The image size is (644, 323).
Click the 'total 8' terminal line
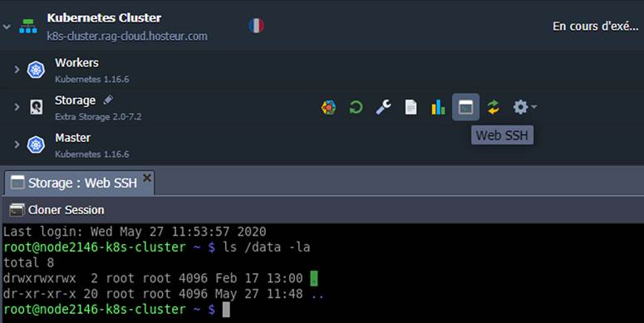tap(28, 262)
